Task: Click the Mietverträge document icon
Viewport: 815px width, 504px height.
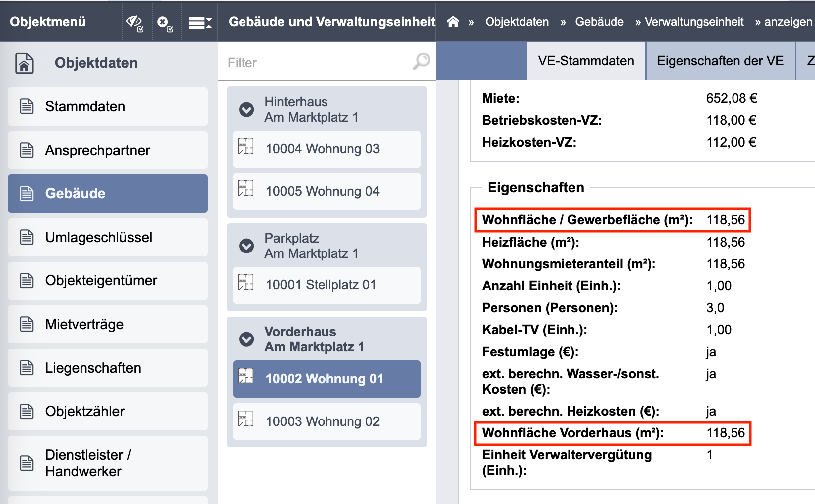Action: click(27, 324)
